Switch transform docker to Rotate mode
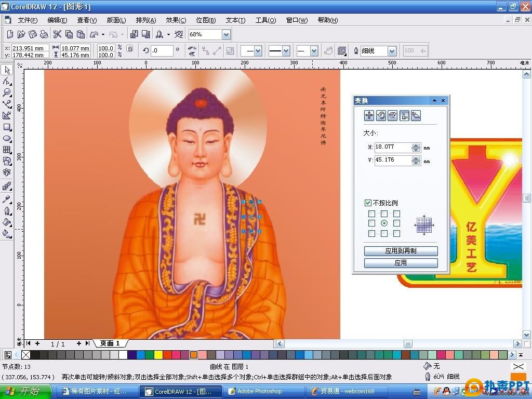The height and width of the screenshot is (399, 532). point(381,116)
